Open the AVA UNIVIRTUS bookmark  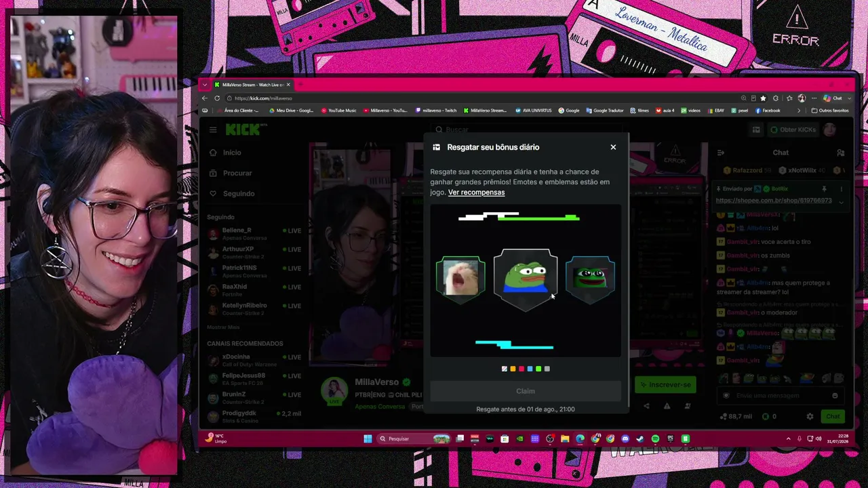[x=533, y=110]
